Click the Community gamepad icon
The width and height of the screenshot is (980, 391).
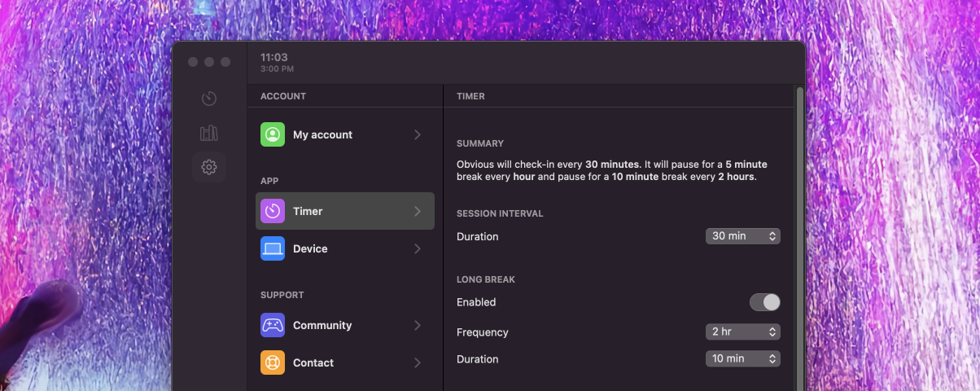point(273,325)
